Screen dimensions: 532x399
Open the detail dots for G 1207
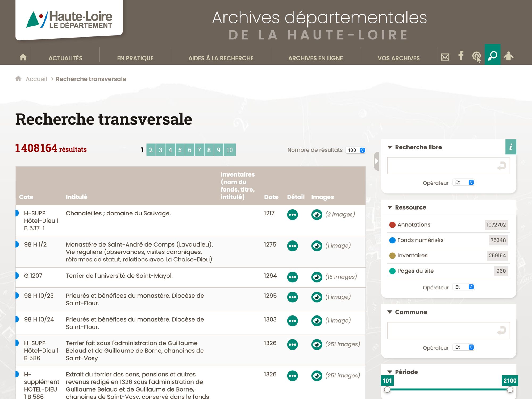point(292,277)
